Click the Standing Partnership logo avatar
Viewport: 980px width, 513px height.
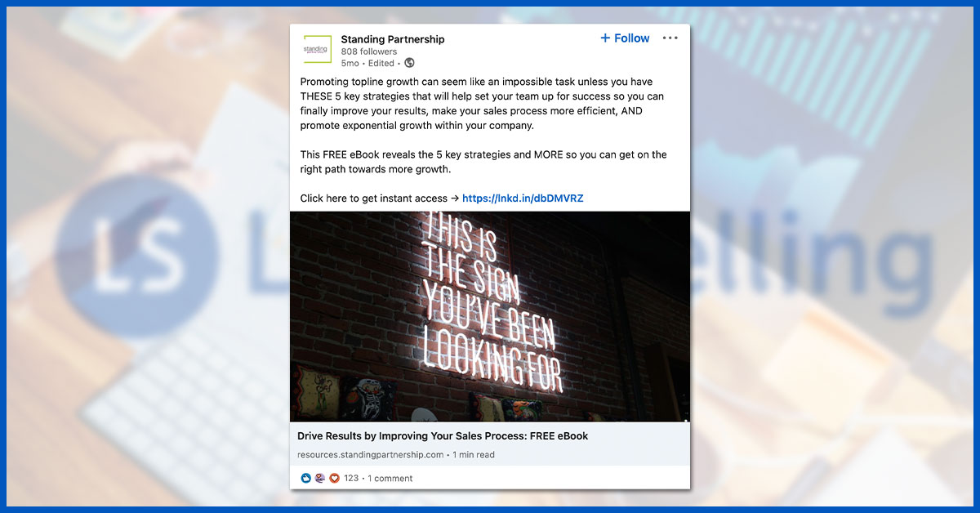(317, 49)
